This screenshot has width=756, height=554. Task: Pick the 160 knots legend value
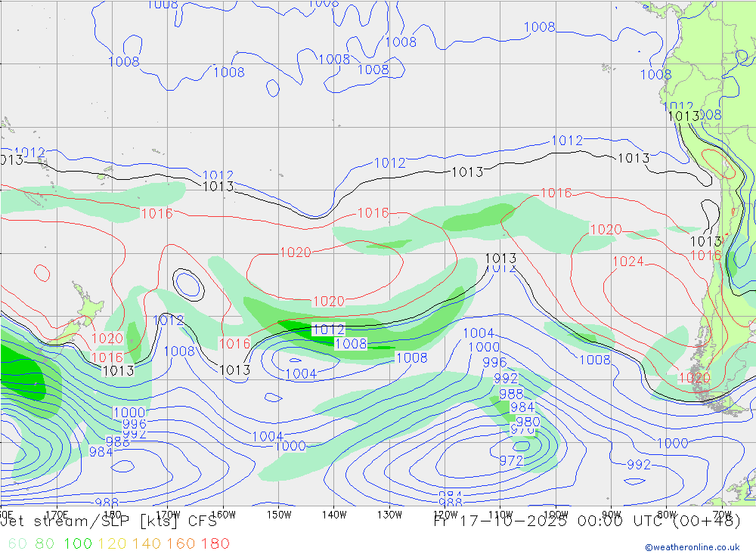pos(181,543)
